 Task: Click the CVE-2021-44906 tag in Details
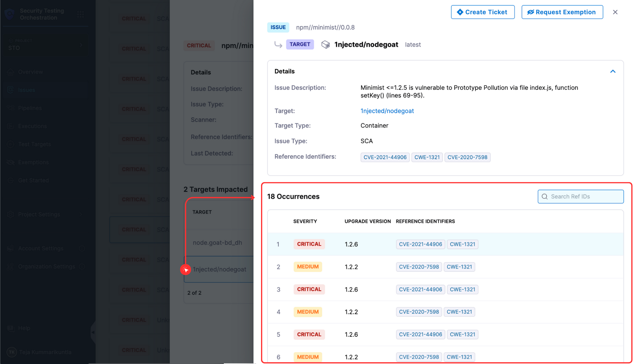click(385, 157)
